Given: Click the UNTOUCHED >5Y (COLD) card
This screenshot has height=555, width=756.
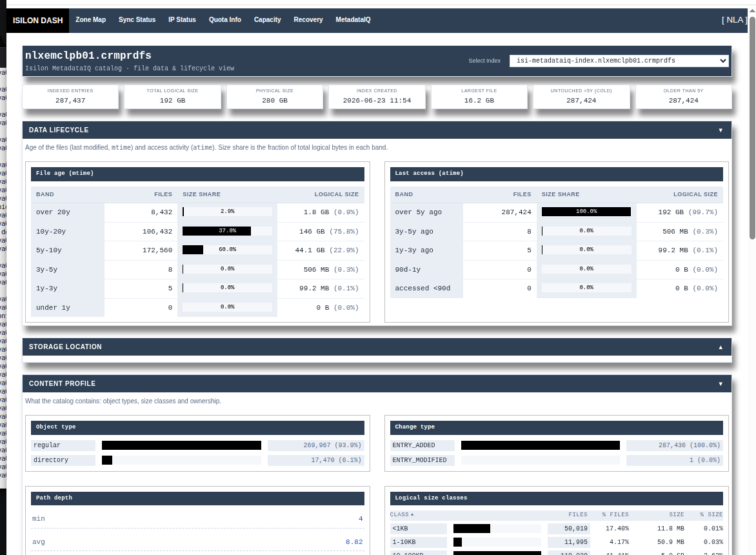Looking at the screenshot, I should click(581, 96).
